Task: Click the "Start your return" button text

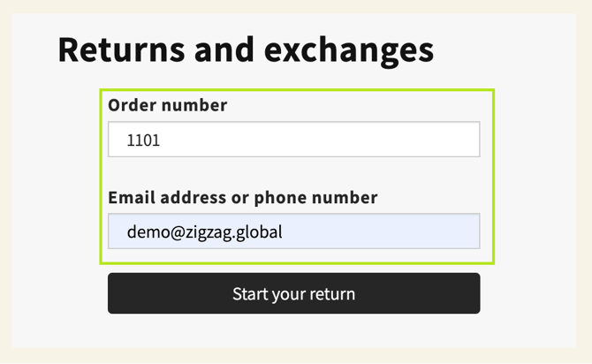Action: point(293,293)
